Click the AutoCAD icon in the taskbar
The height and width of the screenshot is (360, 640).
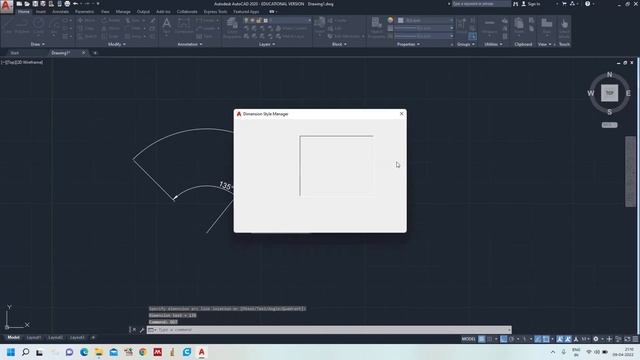point(202,352)
